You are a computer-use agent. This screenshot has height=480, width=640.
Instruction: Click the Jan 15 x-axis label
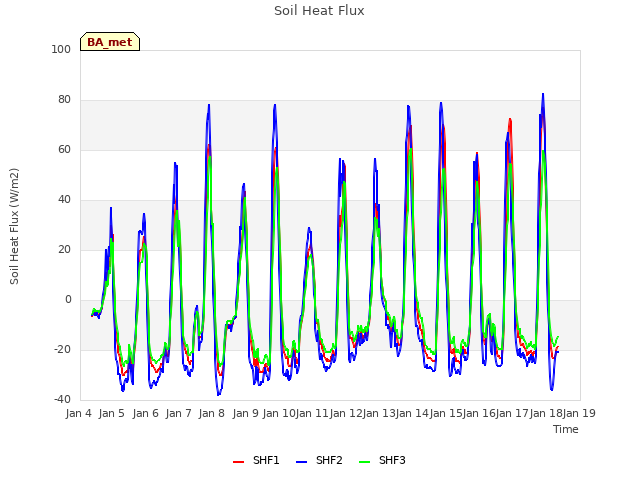pyautogui.click(x=446, y=413)
